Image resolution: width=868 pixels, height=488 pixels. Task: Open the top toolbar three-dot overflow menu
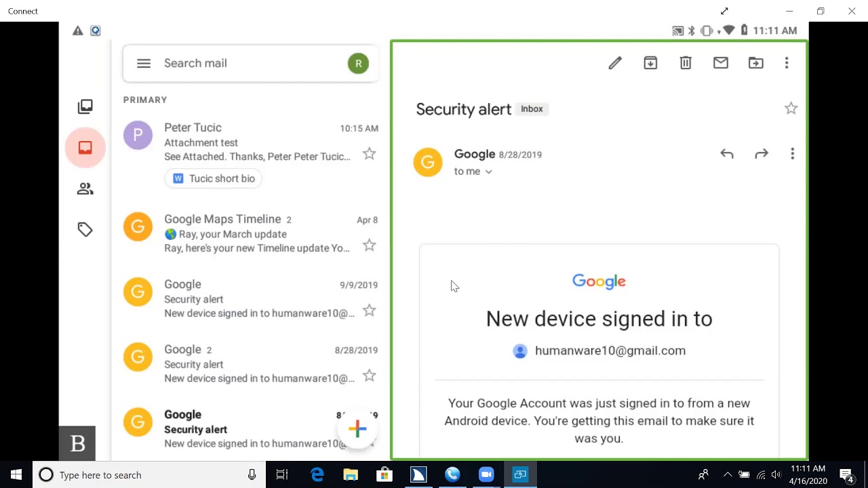[x=787, y=63]
